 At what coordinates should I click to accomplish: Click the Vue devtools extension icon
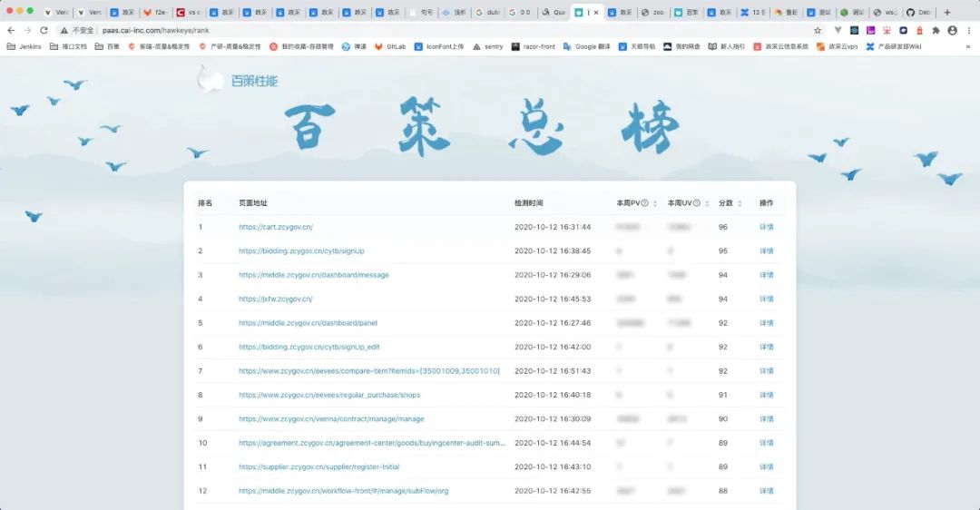[838, 30]
